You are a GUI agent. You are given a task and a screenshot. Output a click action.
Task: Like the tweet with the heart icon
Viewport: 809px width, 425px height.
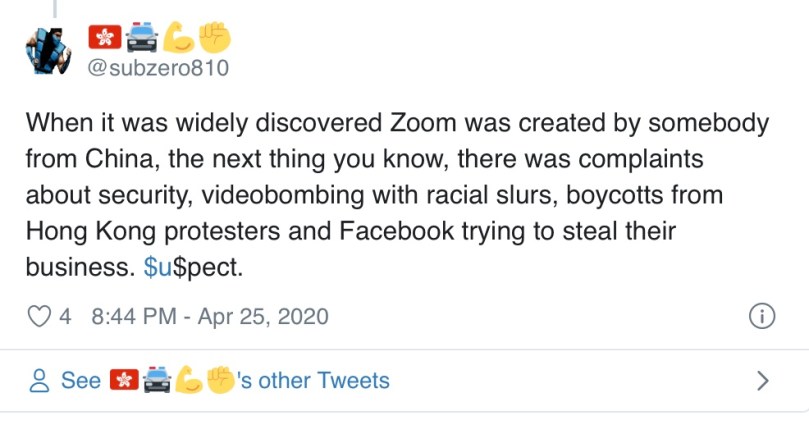[x=40, y=317]
